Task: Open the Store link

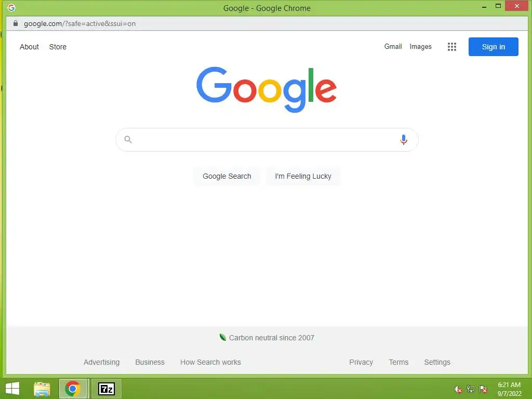Action: (58, 47)
